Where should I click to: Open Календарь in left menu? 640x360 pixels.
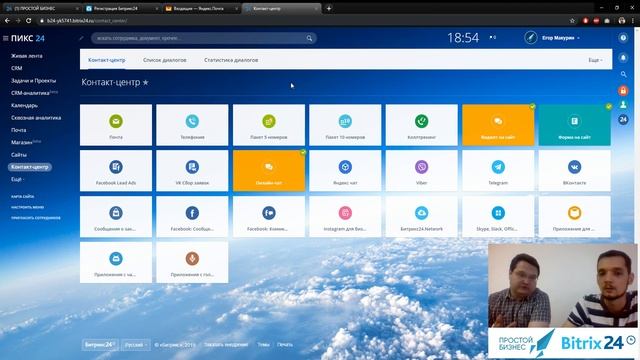coord(24,105)
